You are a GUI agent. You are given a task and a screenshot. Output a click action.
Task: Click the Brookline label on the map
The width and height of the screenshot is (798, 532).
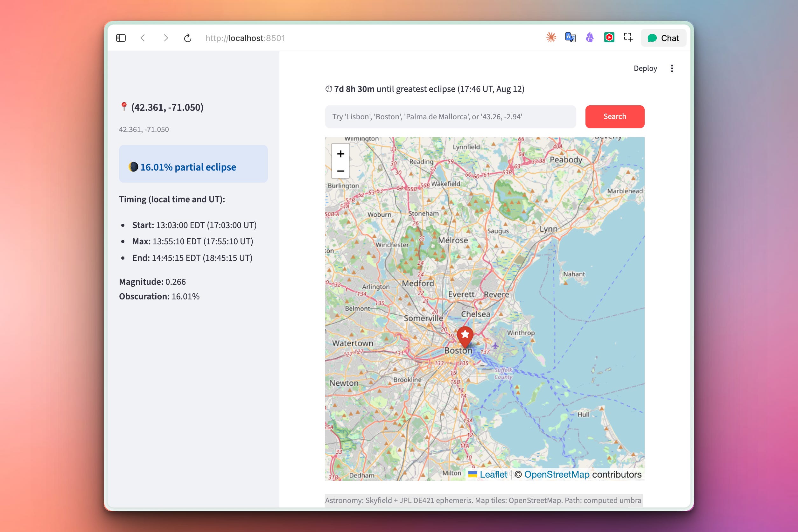[407, 380]
